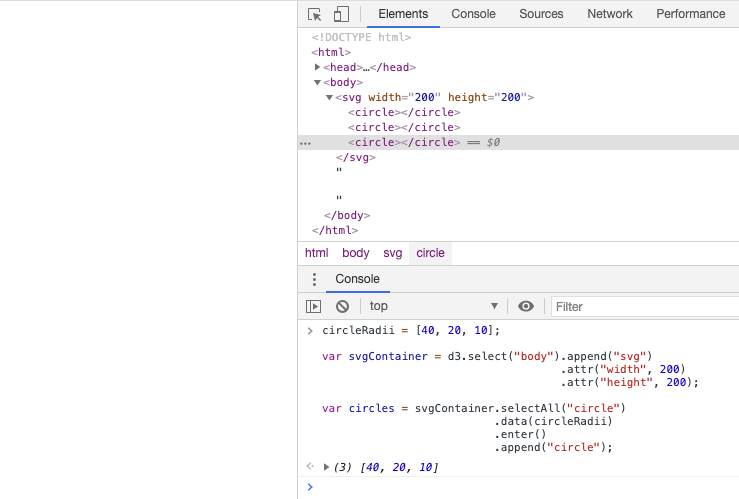Click the var svgContainer code line
Image resolution: width=739 pixels, height=499 pixels.
[x=487, y=356]
